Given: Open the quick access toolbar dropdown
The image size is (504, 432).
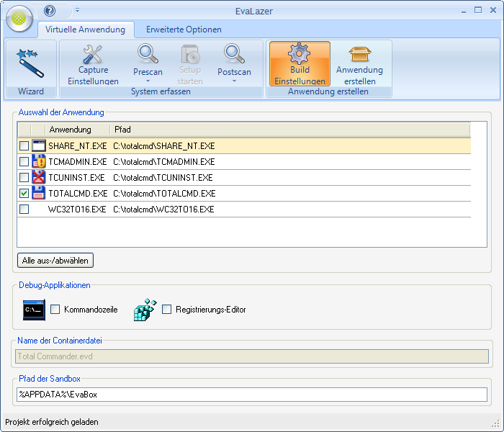Looking at the screenshot, I should 77,11.
